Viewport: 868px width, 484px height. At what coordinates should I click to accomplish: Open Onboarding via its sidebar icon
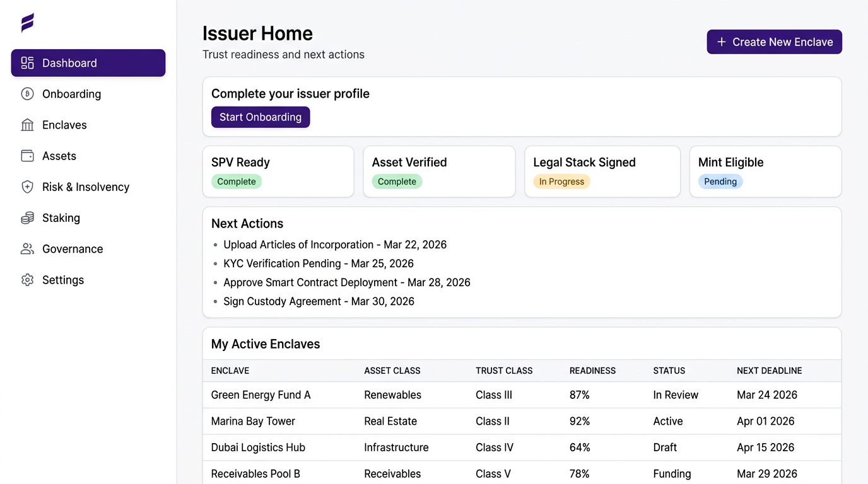(27, 93)
